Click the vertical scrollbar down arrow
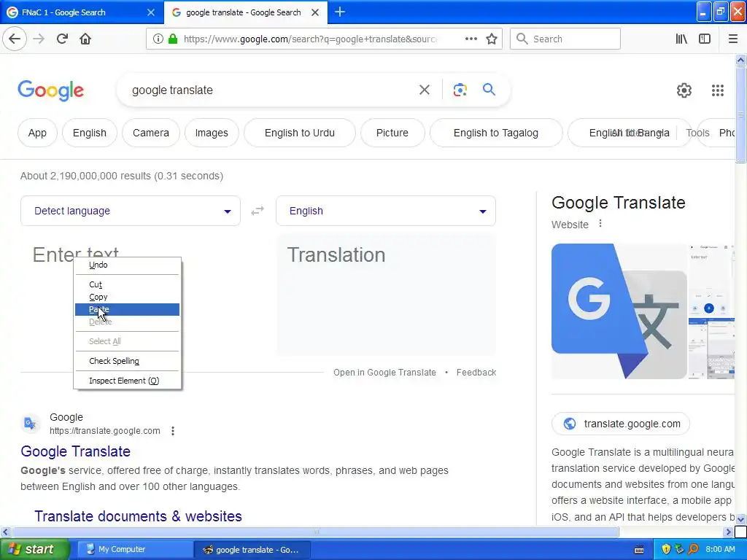The height and width of the screenshot is (560, 747). click(740, 519)
